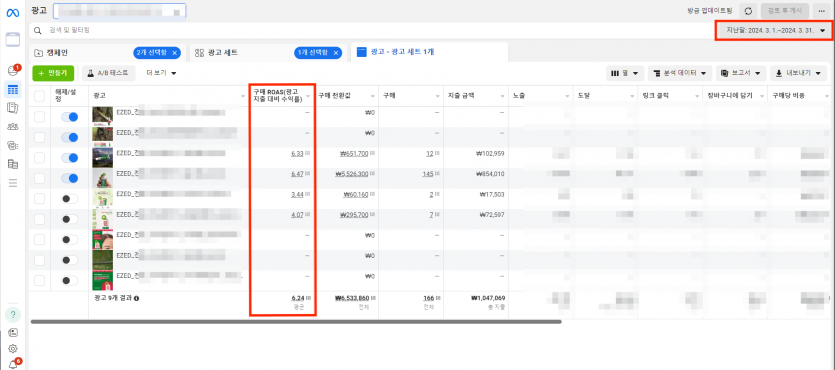The width and height of the screenshot is (835, 370).
Task: Click the refresh icon next to 방금 업데이트됨
Action: 748,11
